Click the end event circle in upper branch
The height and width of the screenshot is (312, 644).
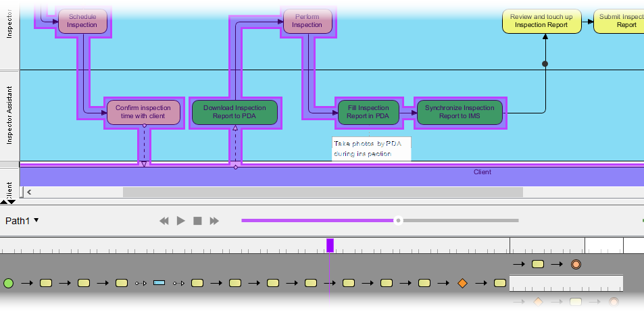point(576,264)
